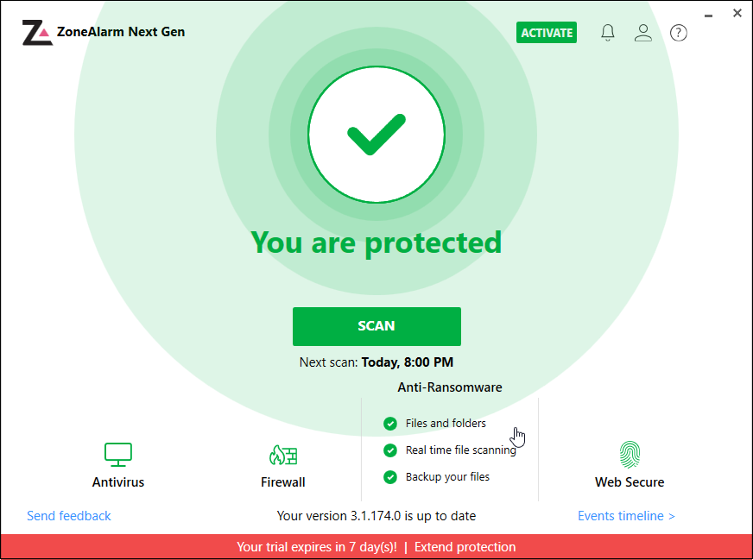The image size is (753, 560).
Task: Toggle Real time file scanning checkmark
Action: [392, 450]
